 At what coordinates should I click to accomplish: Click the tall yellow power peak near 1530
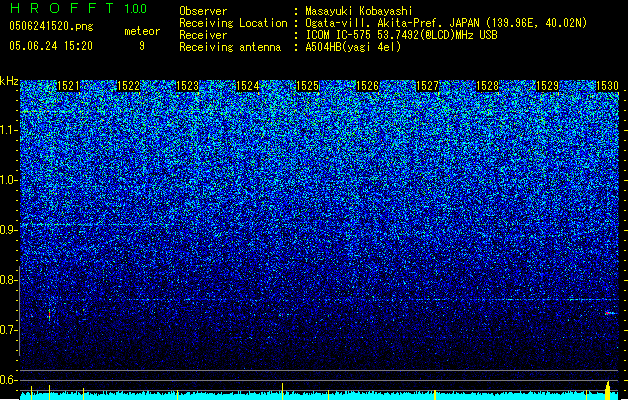(608, 390)
